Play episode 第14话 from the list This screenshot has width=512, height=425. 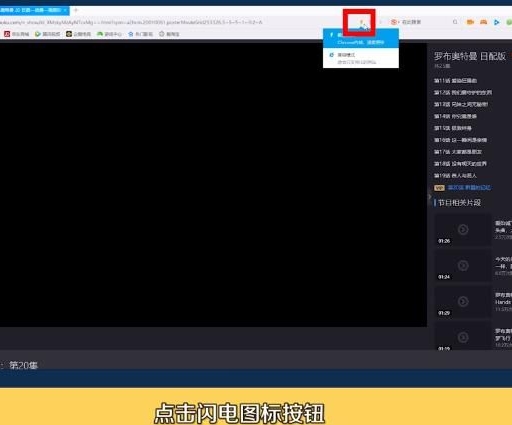455,116
